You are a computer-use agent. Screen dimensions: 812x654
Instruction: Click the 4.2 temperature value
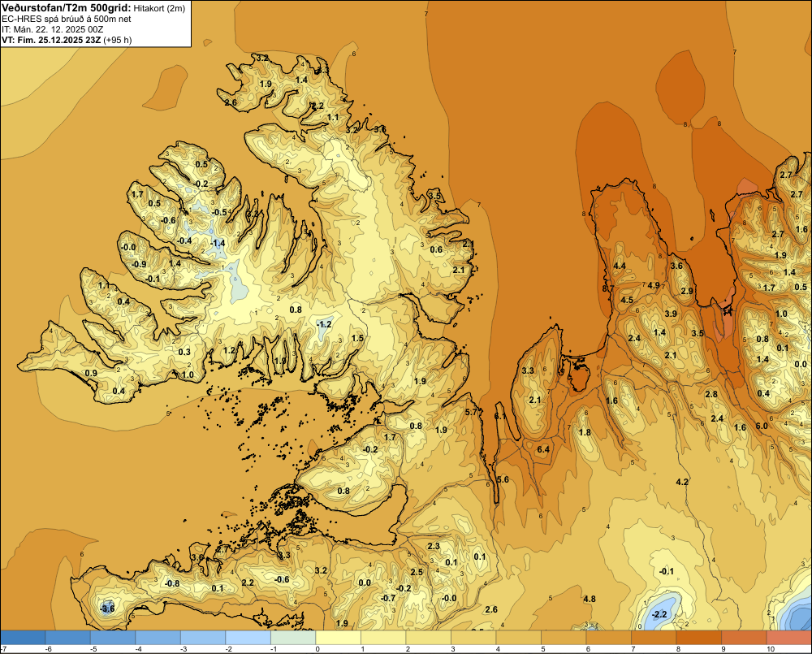(x=682, y=482)
